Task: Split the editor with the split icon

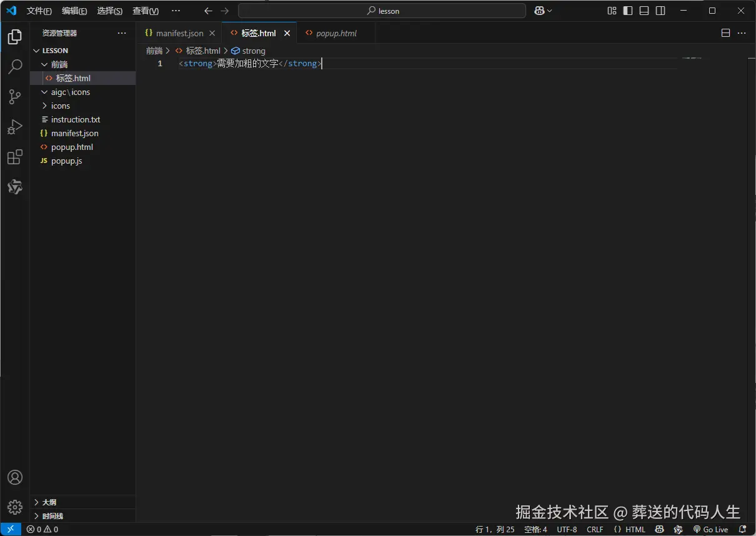Action: [x=725, y=33]
